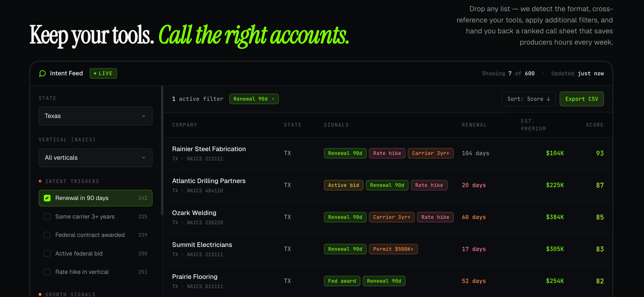Click the Showing 7 of 600 counter
The height and width of the screenshot is (297, 644).
click(x=508, y=73)
